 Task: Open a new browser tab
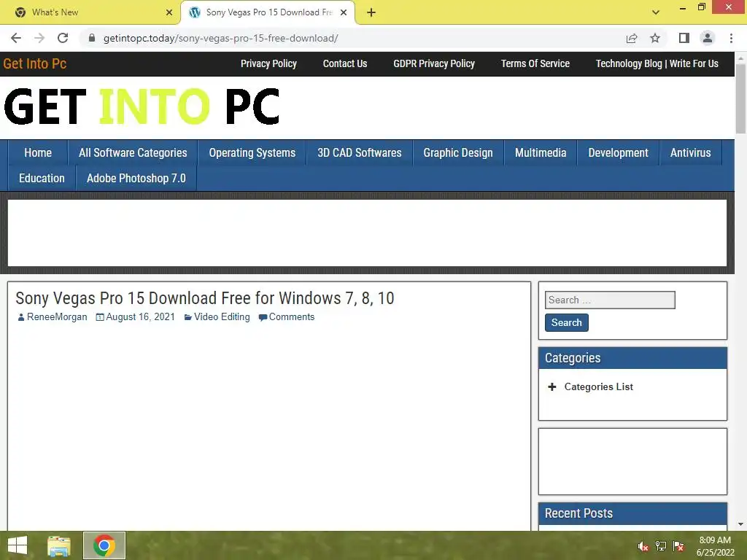371,12
